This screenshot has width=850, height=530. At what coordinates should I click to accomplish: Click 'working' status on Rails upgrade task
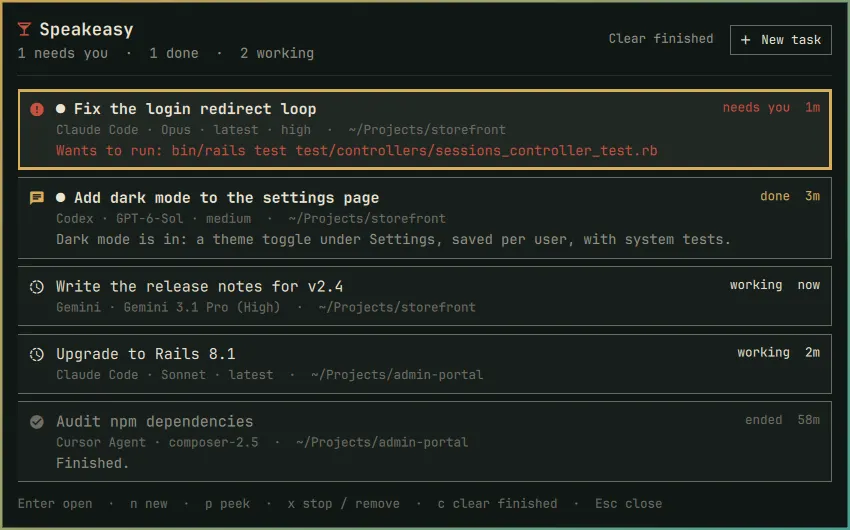pyautogui.click(x=763, y=352)
